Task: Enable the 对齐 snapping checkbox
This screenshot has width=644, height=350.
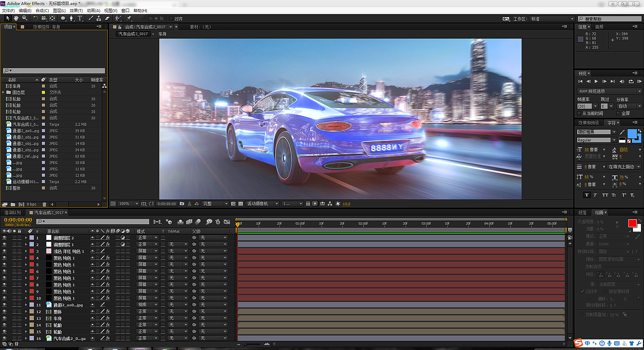Action: pyautogui.click(x=171, y=19)
